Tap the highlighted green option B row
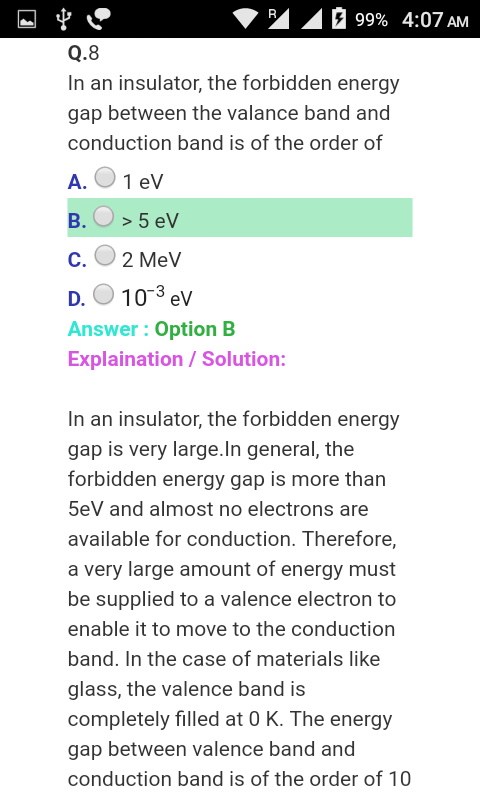The image size is (480, 800). [x=240, y=217]
